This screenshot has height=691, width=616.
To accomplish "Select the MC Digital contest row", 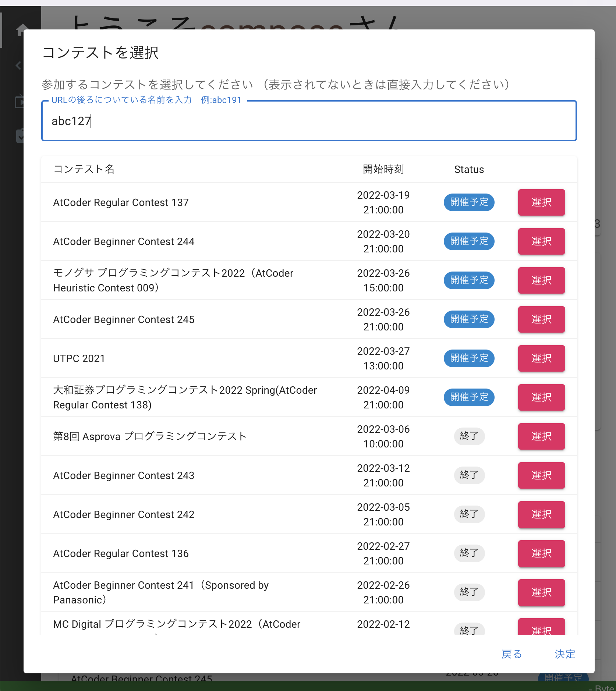I will point(541,627).
